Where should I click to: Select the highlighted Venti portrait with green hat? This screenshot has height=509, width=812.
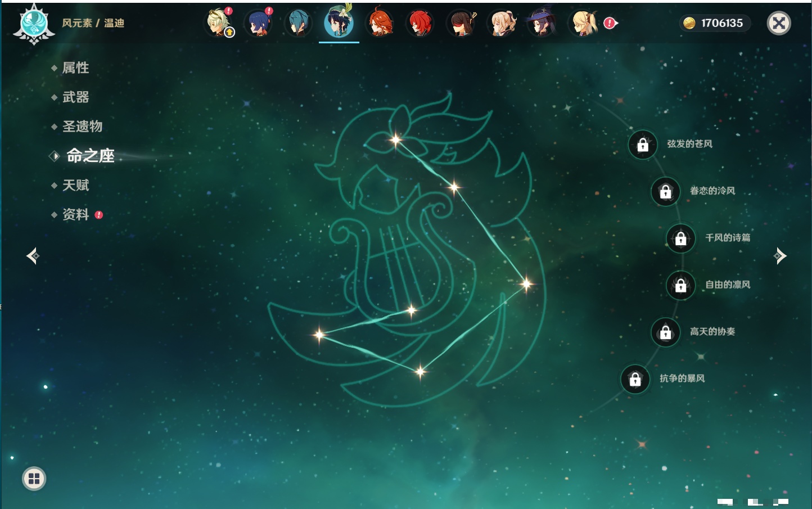tap(339, 22)
